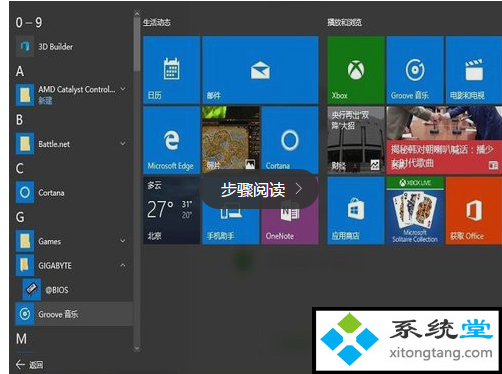Open the Groove 音乐 tile

click(x=415, y=70)
